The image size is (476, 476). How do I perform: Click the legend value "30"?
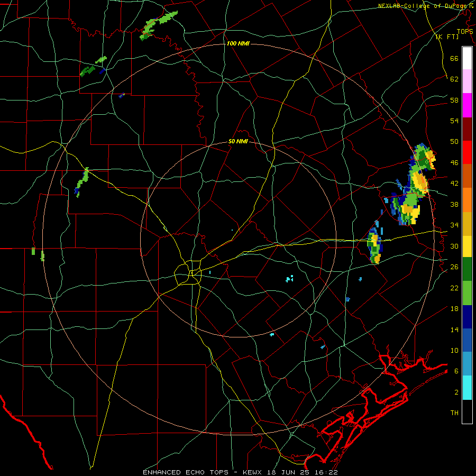pos(454,246)
